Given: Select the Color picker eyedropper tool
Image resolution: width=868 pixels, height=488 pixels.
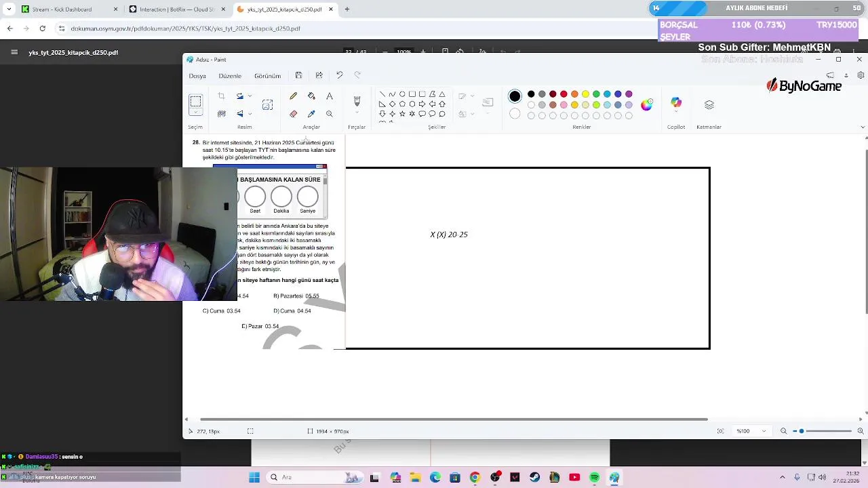Looking at the screenshot, I should point(311,114).
